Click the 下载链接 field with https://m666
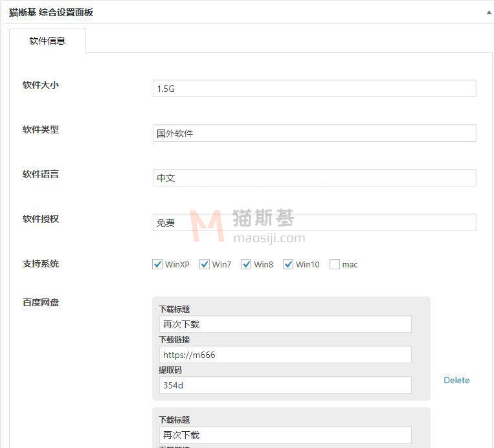Viewport: 494px width, 448px height. [x=286, y=355]
